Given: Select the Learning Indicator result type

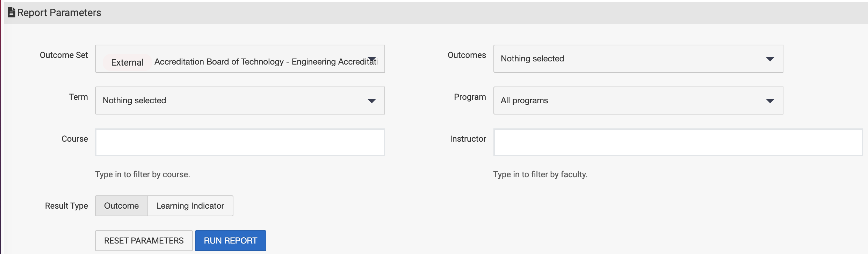Looking at the screenshot, I should click(190, 206).
